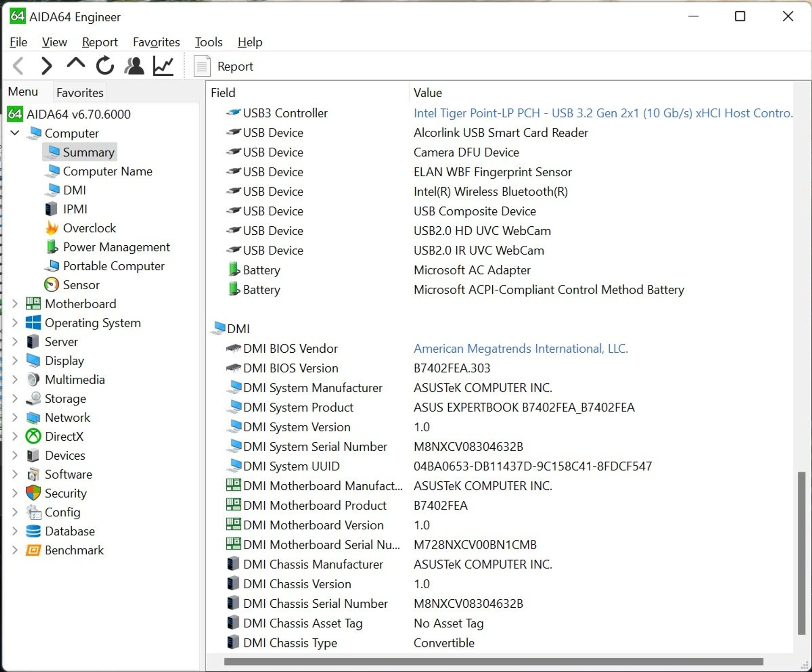
Task: Click the Database cylinder icon
Action: tap(33, 531)
